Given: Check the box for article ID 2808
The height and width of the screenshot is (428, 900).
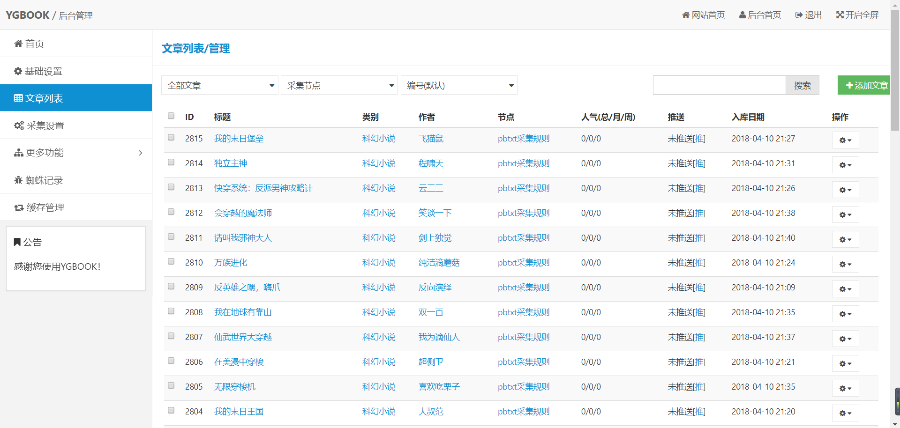Looking at the screenshot, I should pyautogui.click(x=171, y=311).
